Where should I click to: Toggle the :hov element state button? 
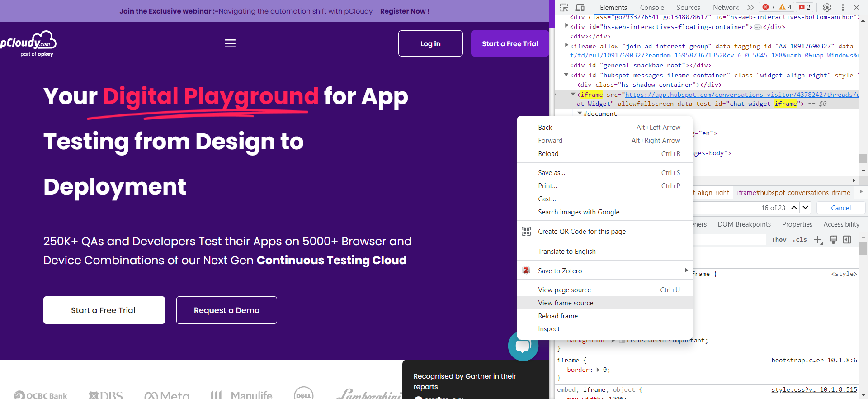[x=778, y=240]
